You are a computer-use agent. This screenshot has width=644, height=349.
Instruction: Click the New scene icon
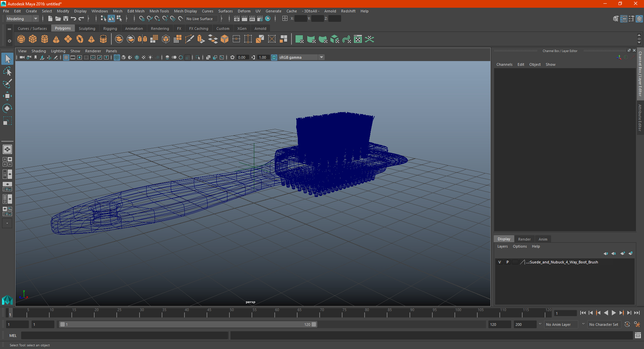[50, 19]
